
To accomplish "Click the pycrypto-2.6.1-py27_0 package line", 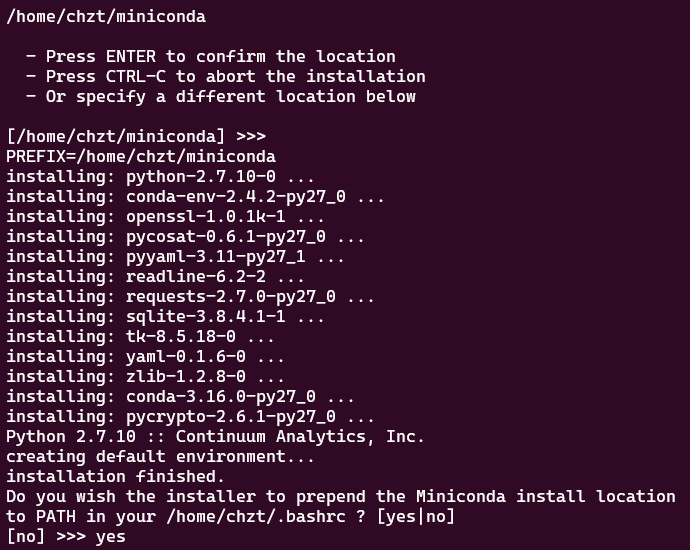I will [190, 417].
